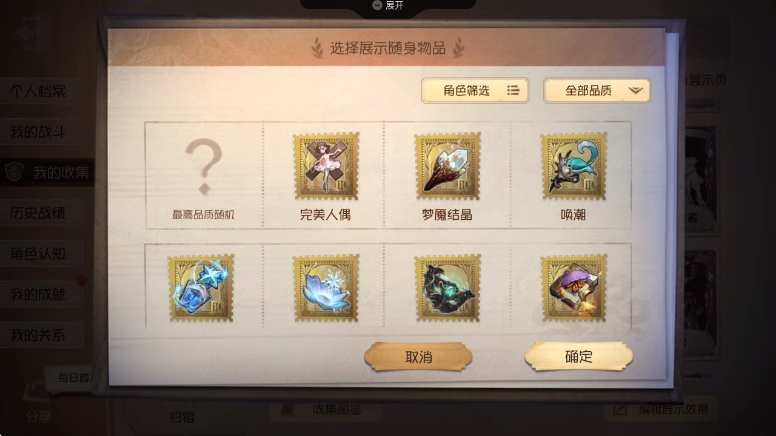
Task: Choose the blue star pendant stamp
Action: point(201,288)
